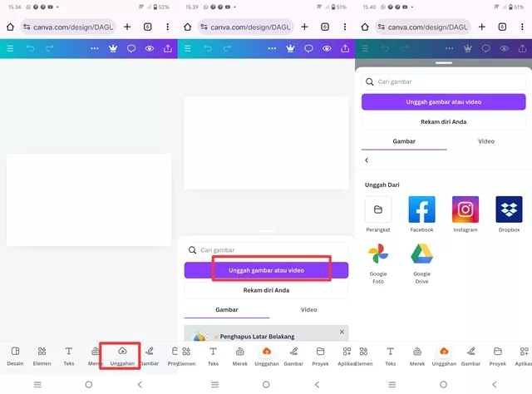532x394 pixels.
Task: Share design from left phone
Action: coord(168,48)
